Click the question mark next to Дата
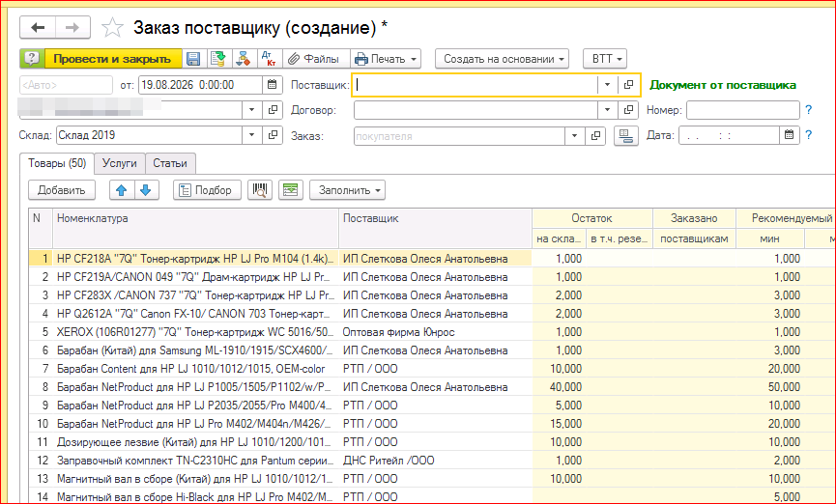Image resolution: width=836 pixels, height=504 pixels. (809, 135)
